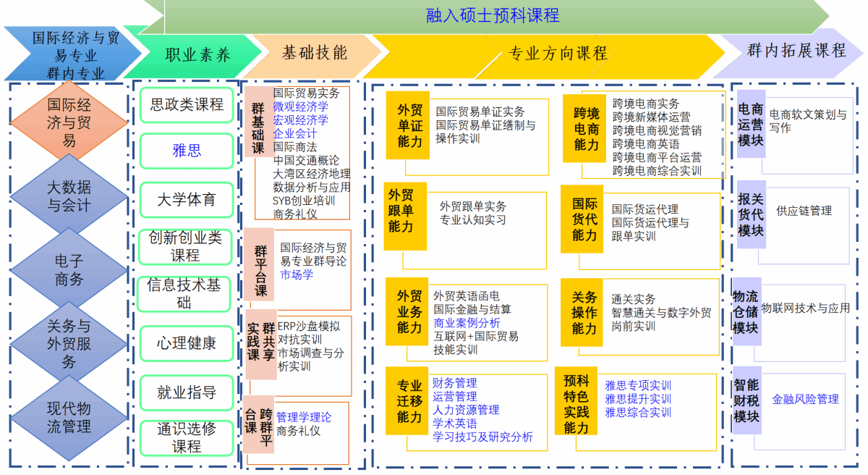Select the 跨境电商能力 yellow block
This screenshot has height=475, width=868.
pos(586,130)
